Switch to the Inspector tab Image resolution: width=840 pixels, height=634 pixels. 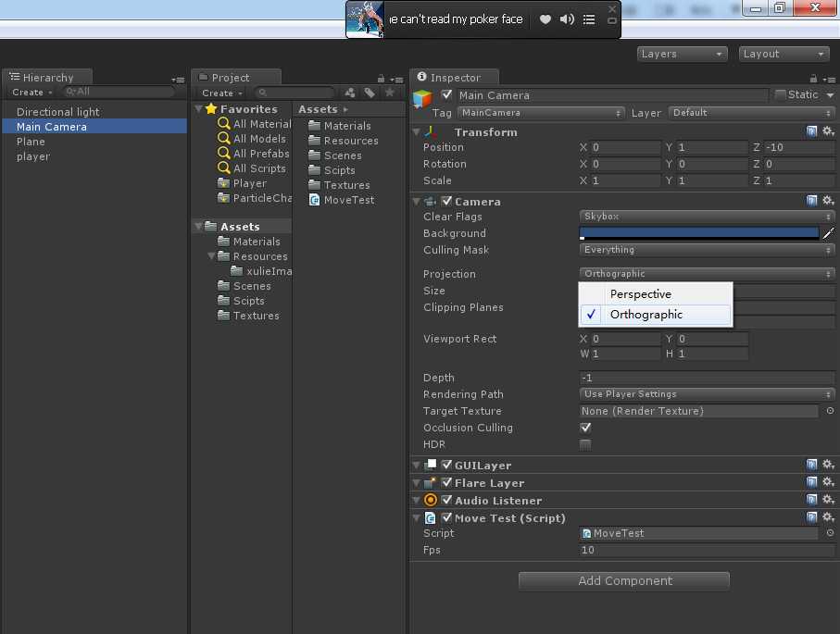tap(455, 77)
